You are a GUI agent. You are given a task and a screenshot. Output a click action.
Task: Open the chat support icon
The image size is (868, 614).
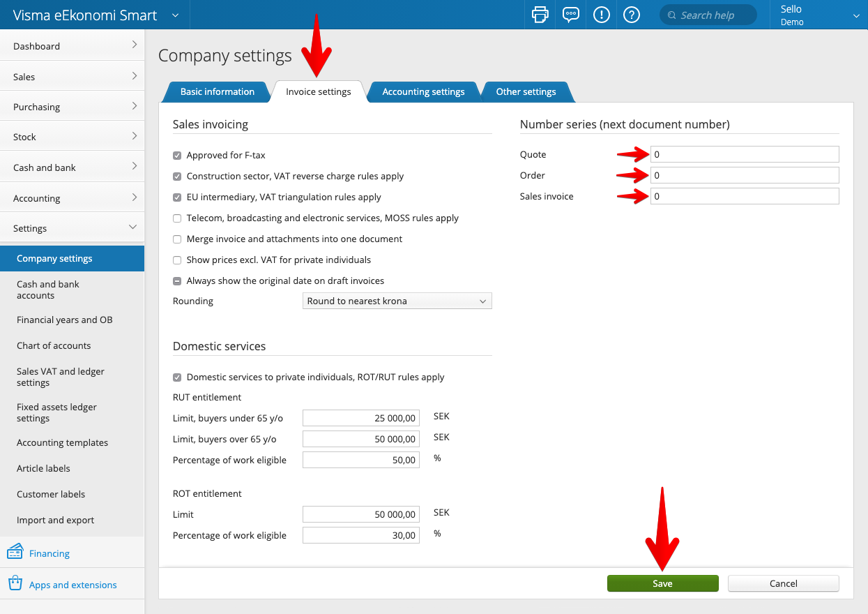point(571,15)
